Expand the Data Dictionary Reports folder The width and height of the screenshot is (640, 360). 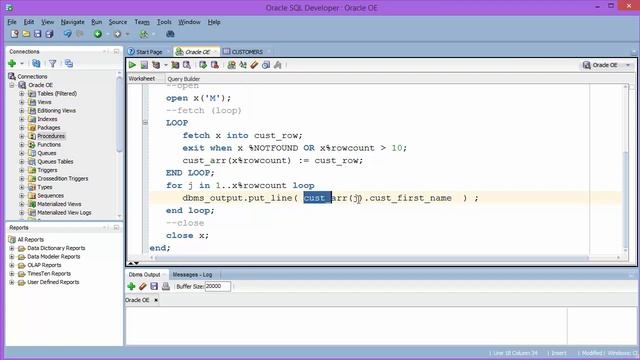point(12,248)
